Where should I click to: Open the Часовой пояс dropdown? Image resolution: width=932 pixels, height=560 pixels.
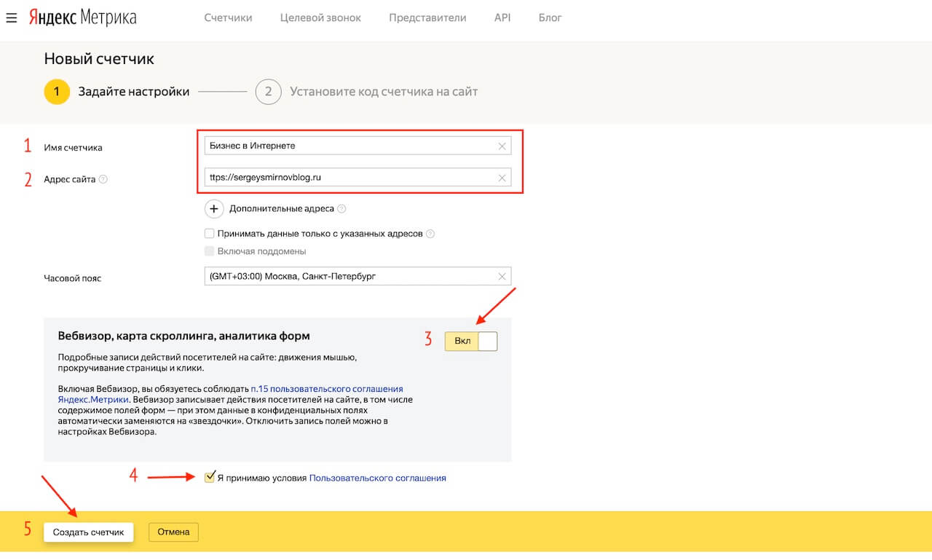point(358,276)
